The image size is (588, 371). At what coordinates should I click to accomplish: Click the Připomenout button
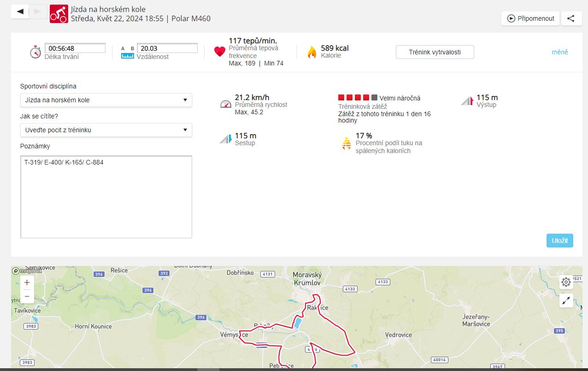530,18
